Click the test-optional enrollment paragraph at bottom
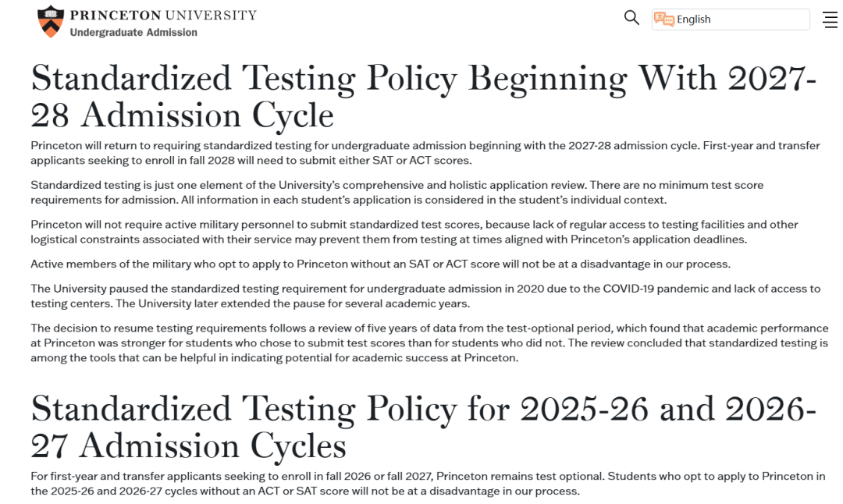Image resolution: width=843 pixels, height=504 pixels. pos(428,483)
